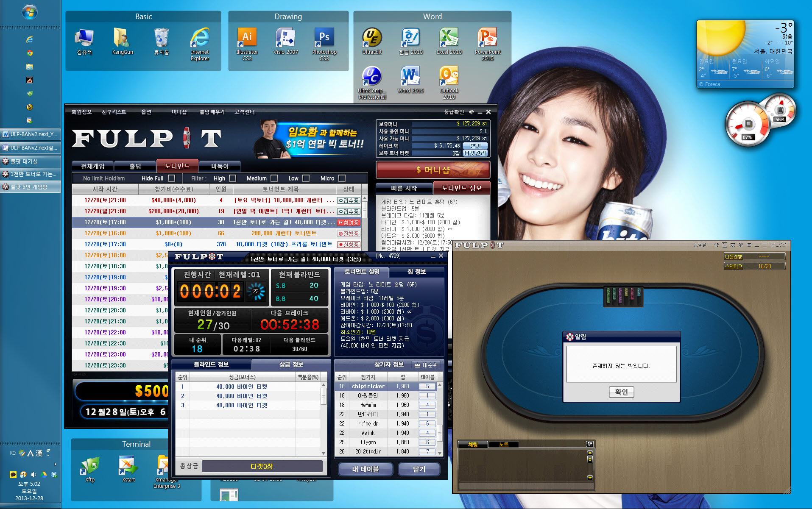
Task: Mute sound with lobby speaker icon
Action: coord(471,112)
